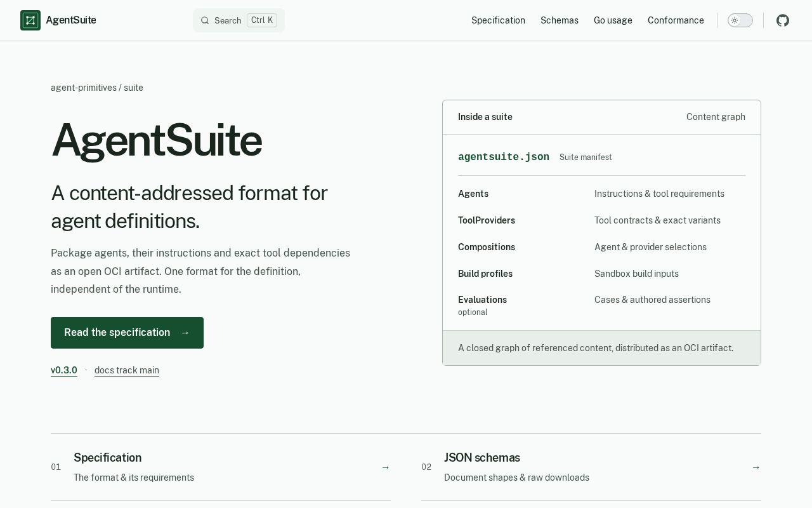Toggle the light/dark theme switch
812x508 pixels.
[x=740, y=20]
